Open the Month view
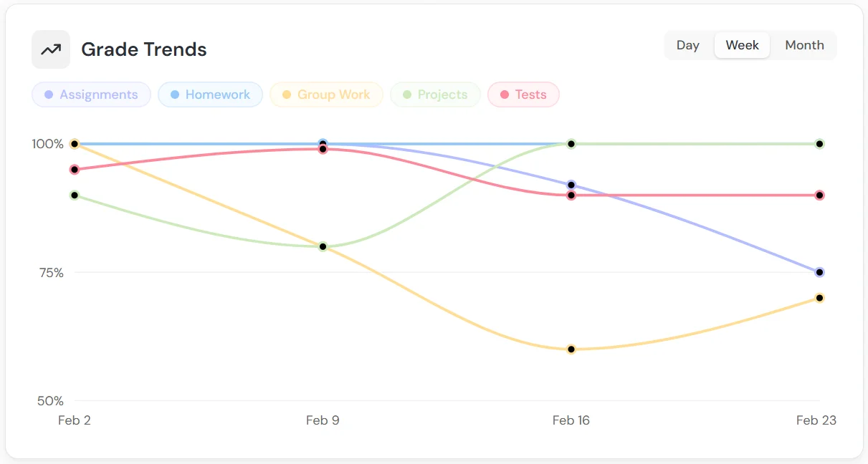Image resolution: width=868 pixels, height=464 pixels. 803,44
